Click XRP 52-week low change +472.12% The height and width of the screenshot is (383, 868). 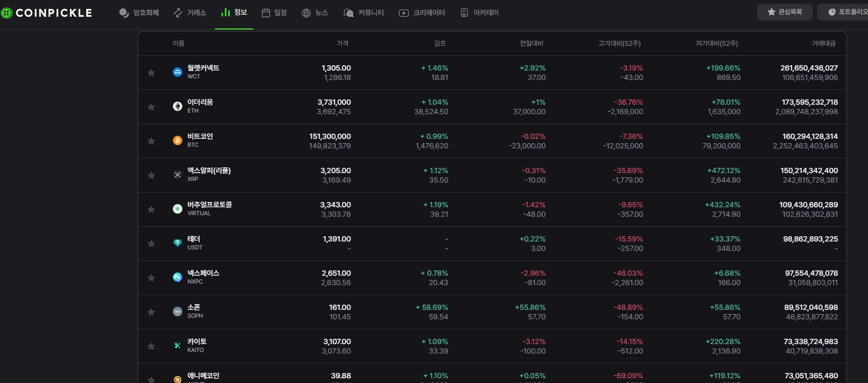[x=724, y=170]
